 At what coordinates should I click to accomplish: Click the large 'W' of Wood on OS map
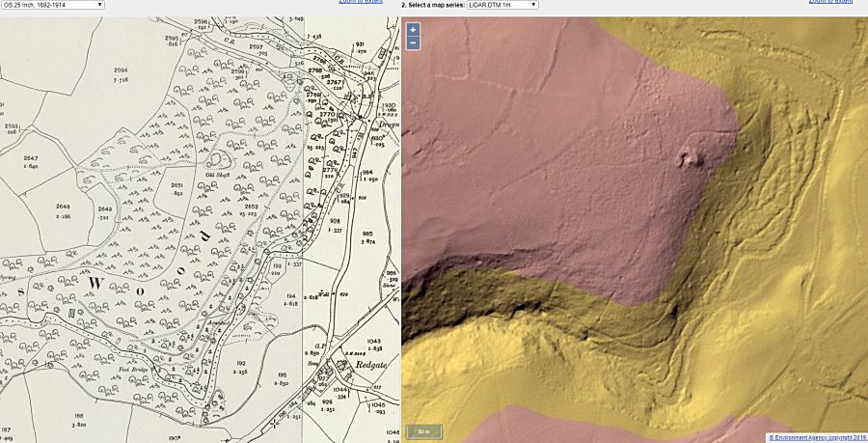(95, 284)
